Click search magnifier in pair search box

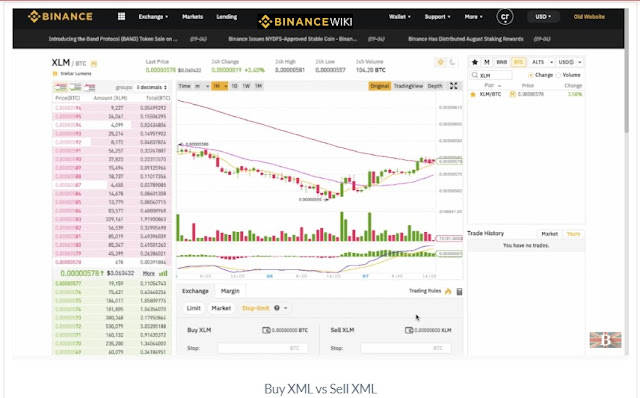point(475,75)
